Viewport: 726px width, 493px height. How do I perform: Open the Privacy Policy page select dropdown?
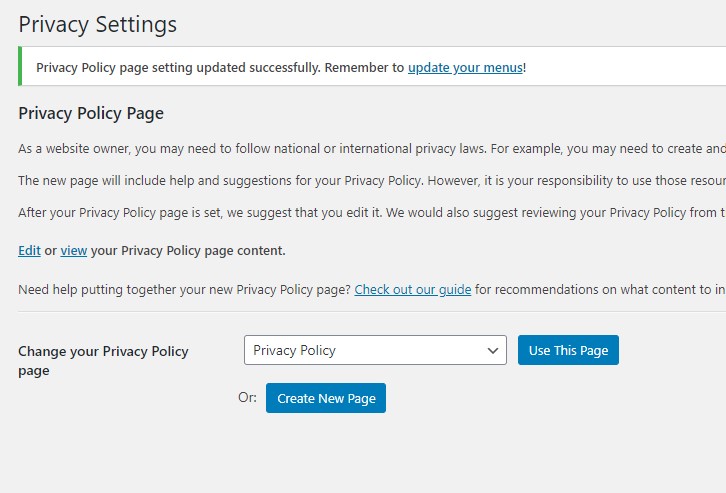pyautogui.click(x=375, y=350)
